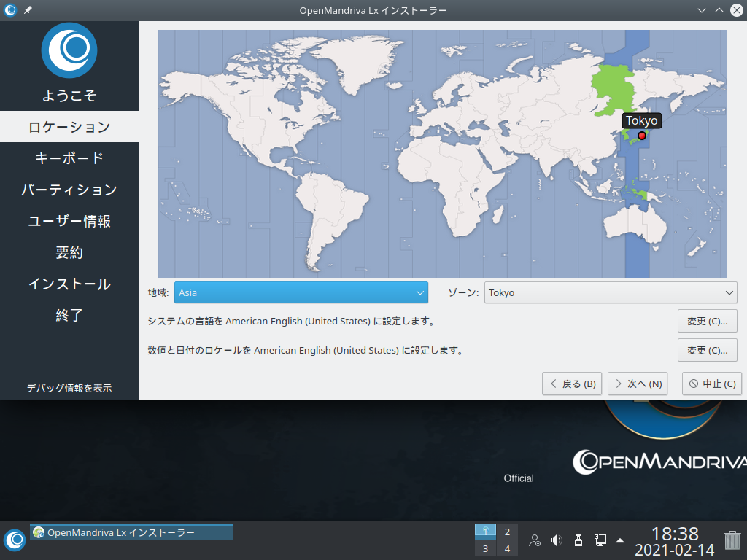Click the red Tokyo location marker on the map

coord(642,136)
